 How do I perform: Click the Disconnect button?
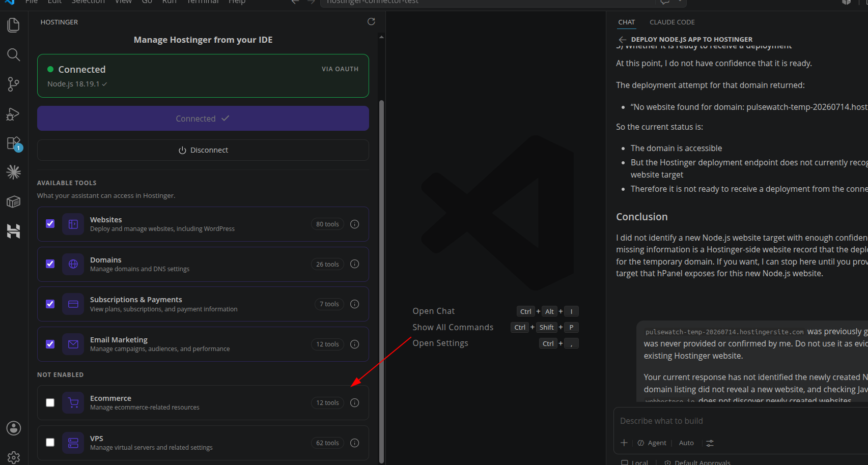point(203,150)
